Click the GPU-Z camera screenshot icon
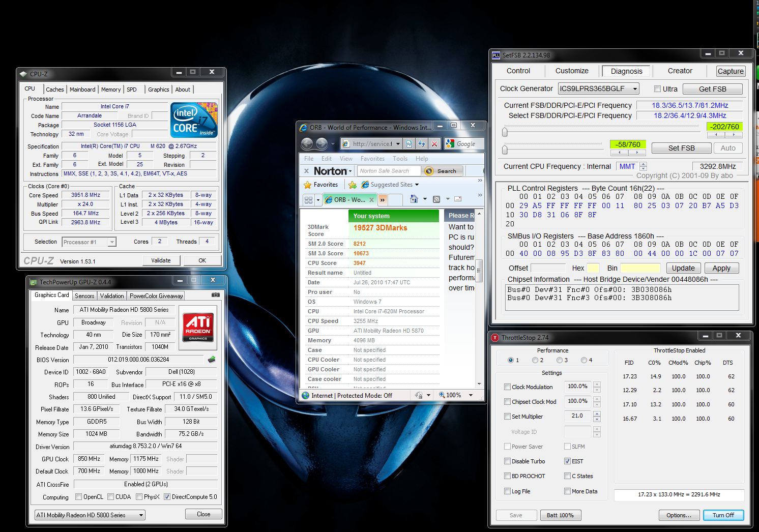The height and width of the screenshot is (532, 759). pos(216,295)
